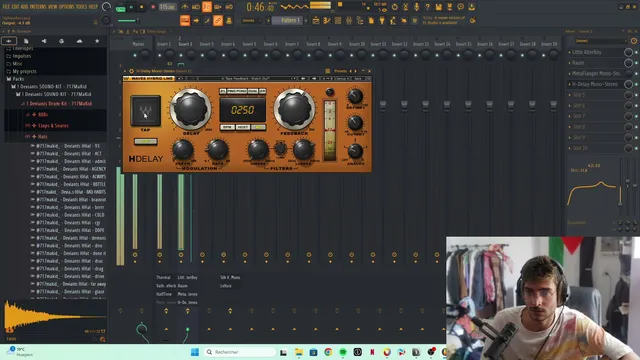Click the 0250 delay time display
Screen dimensions: 640x360
243,110
